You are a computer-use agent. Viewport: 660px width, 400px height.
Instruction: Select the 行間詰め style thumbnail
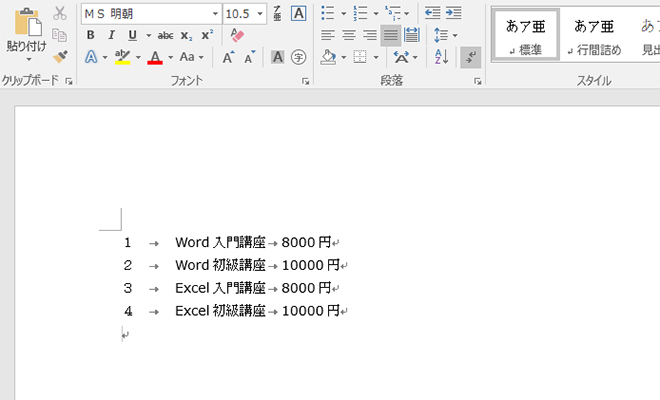(x=593, y=35)
